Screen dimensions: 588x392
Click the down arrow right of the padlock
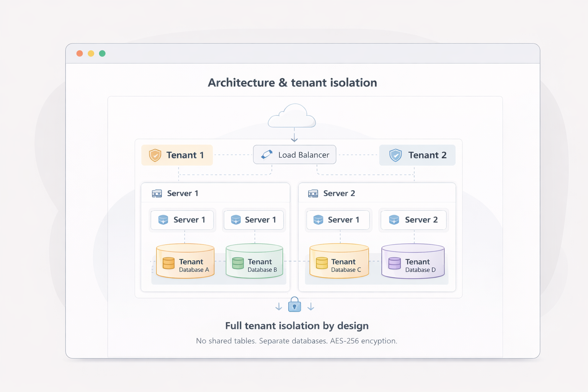coord(311,307)
